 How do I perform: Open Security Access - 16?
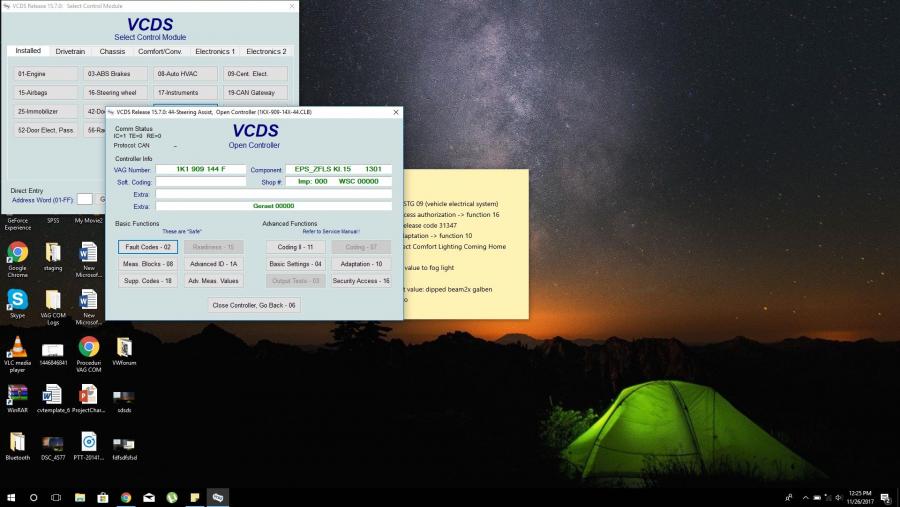361,281
